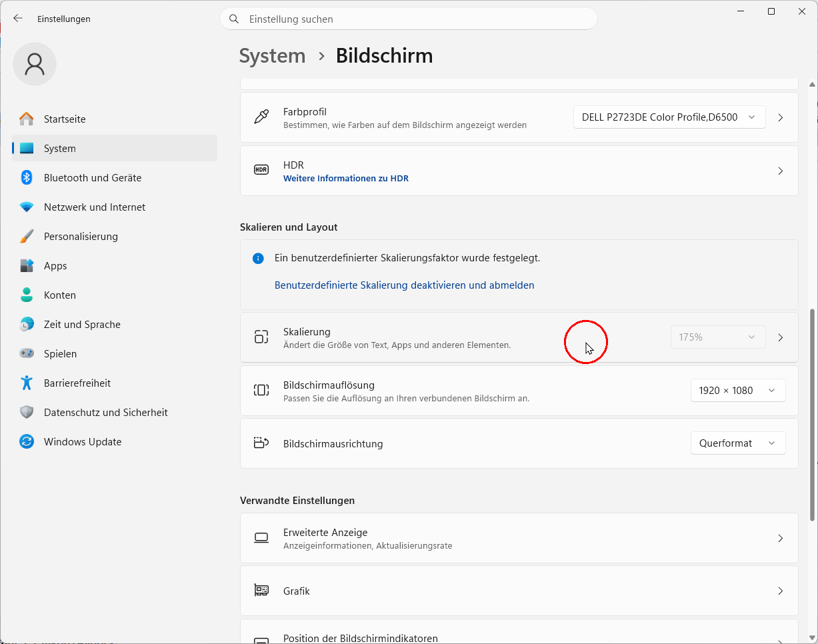818x644 pixels.
Task: Open the user profile avatar
Action: (x=35, y=64)
